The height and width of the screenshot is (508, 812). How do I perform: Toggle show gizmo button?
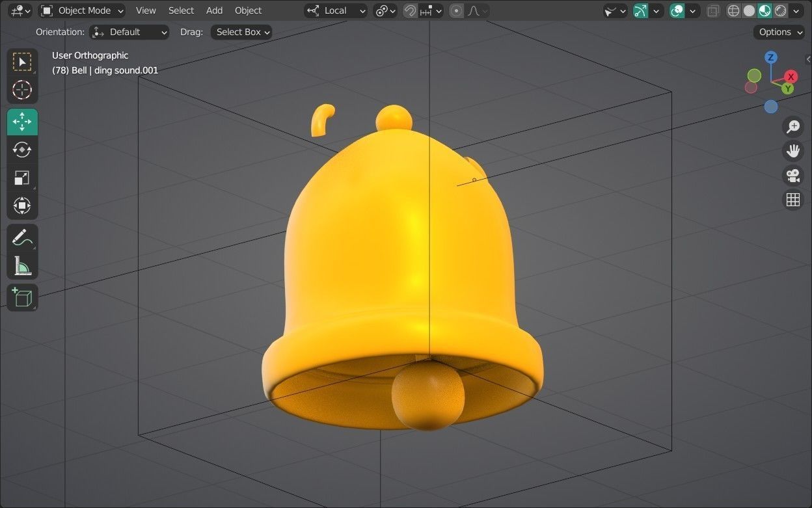coord(641,10)
